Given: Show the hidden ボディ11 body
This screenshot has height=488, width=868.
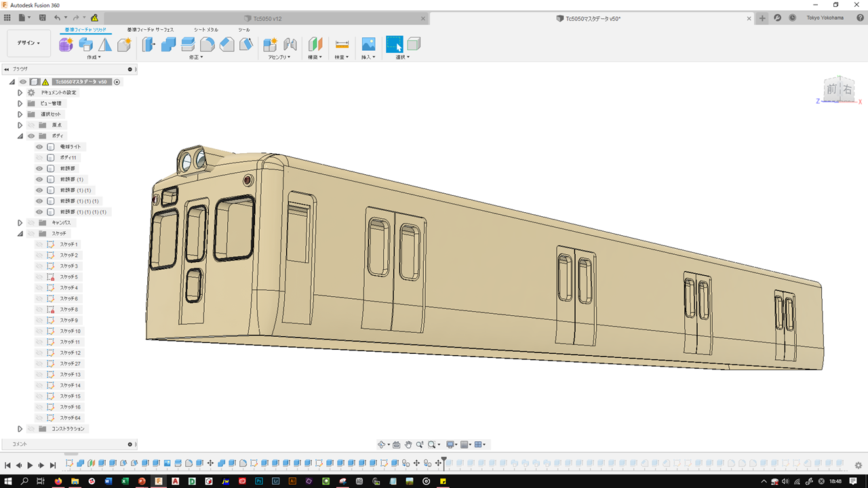Looking at the screenshot, I should pyautogui.click(x=39, y=158).
